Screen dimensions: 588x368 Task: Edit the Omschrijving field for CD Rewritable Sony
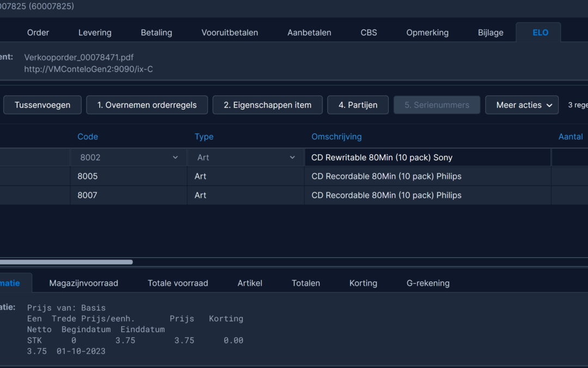(x=427, y=158)
